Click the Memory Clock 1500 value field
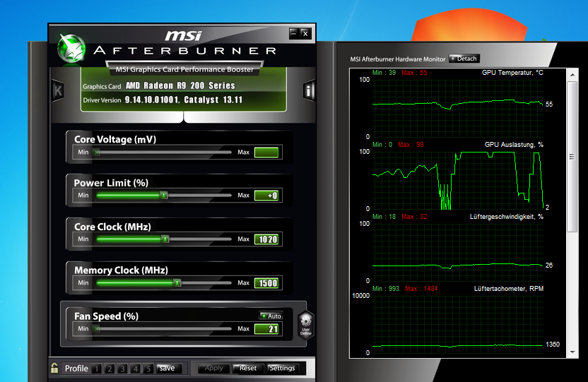This screenshot has height=382, width=588. point(266,283)
